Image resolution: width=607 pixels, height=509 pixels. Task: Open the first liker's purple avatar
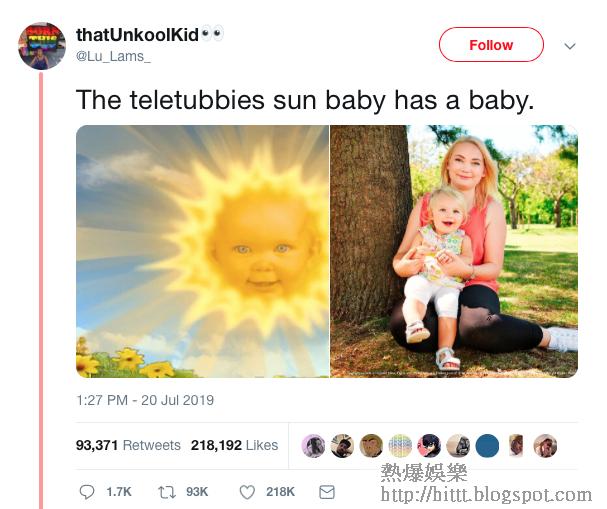pyautogui.click(x=313, y=446)
